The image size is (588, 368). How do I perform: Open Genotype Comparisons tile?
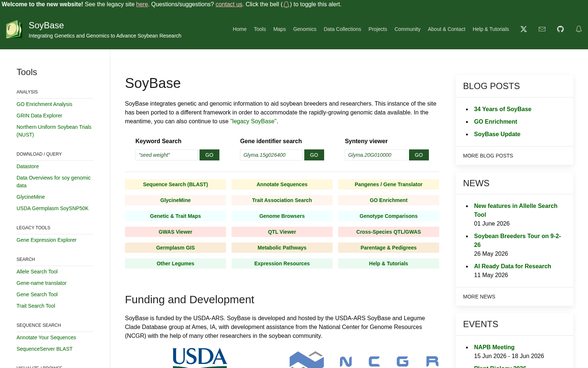tap(388, 216)
